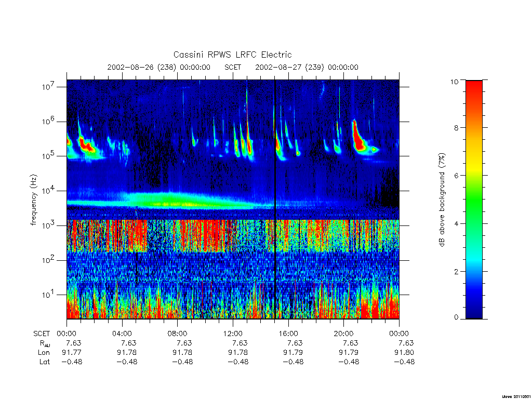
Task: Click the start date '2002-08-26 (238) 00:00:00'
Action: (159, 67)
